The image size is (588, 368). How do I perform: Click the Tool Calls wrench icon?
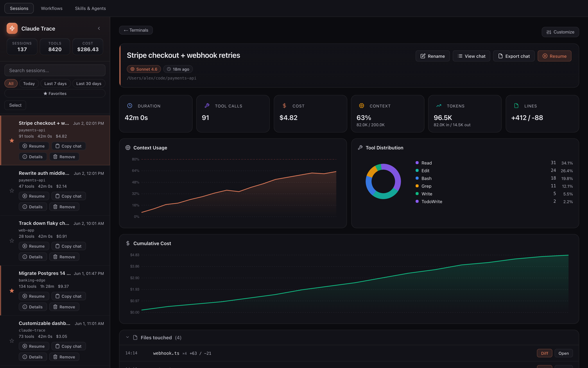pos(207,106)
